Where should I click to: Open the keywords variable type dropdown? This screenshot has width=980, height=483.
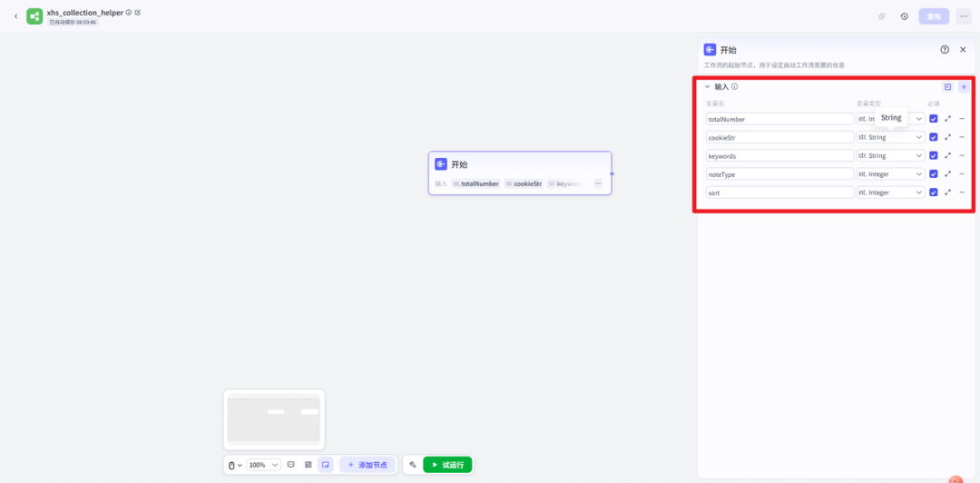click(x=890, y=155)
